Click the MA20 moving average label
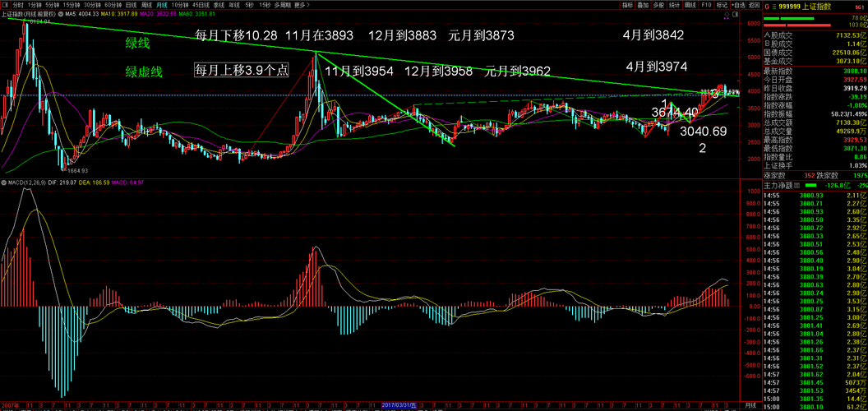This screenshot has height=411, width=868. (158, 14)
